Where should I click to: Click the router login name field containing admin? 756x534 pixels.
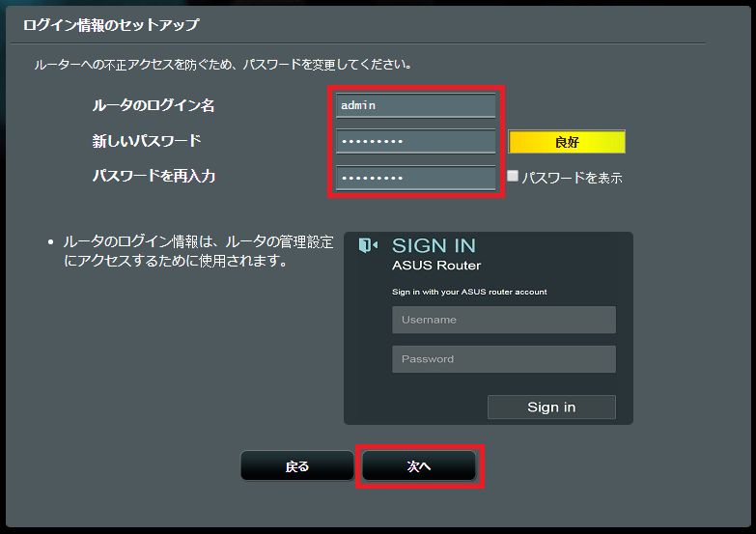tap(415, 105)
